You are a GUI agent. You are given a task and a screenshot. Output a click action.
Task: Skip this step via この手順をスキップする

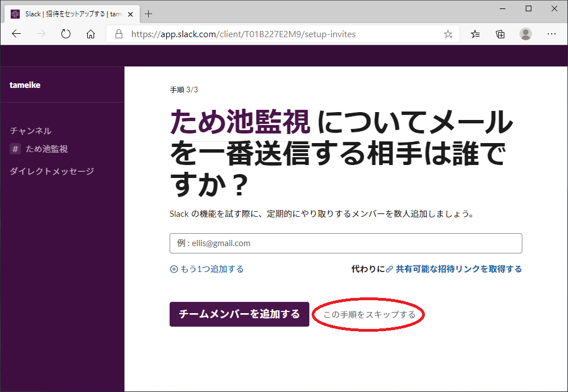369,314
